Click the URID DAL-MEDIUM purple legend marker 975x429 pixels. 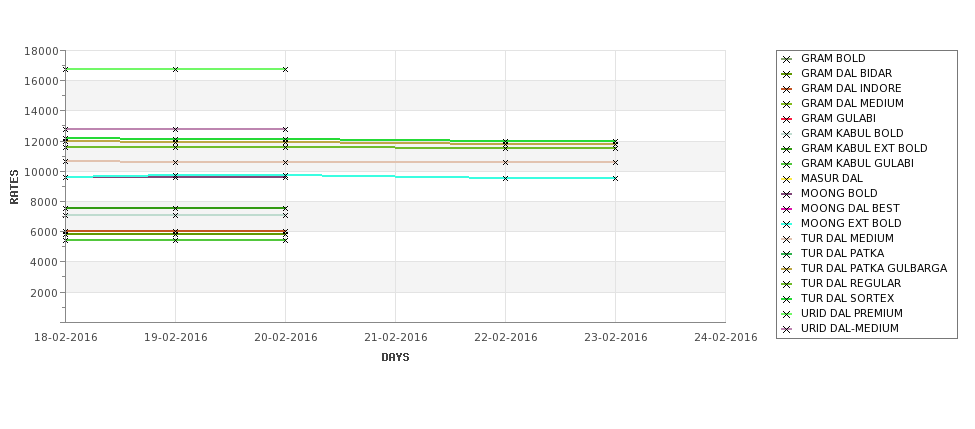(x=787, y=329)
